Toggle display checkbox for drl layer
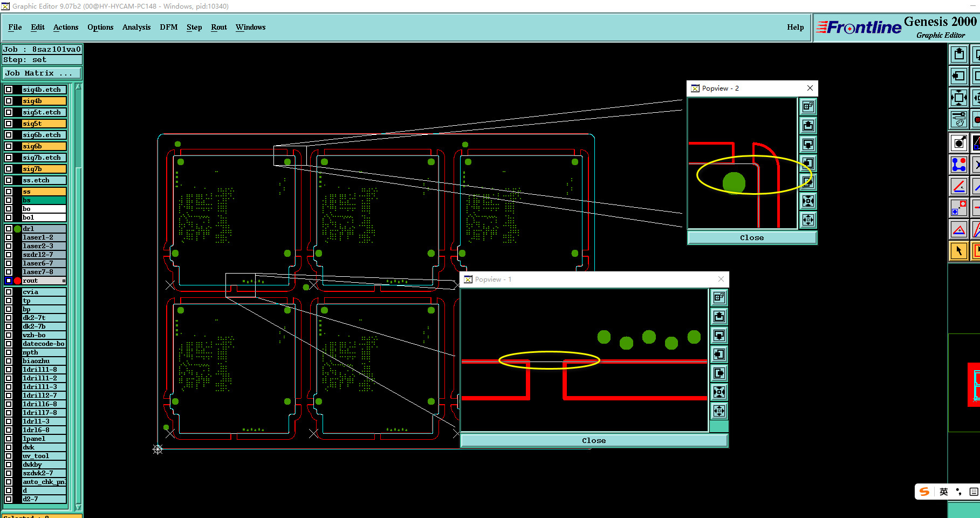The image size is (980, 518). coord(9,229)
